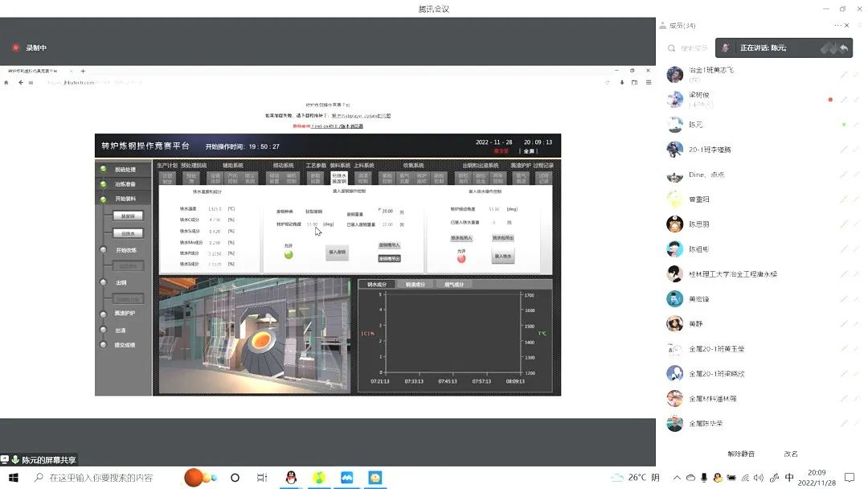868x489 pixels.
Task: Open the QQ penguin taskbar icon
Action: 291,478
